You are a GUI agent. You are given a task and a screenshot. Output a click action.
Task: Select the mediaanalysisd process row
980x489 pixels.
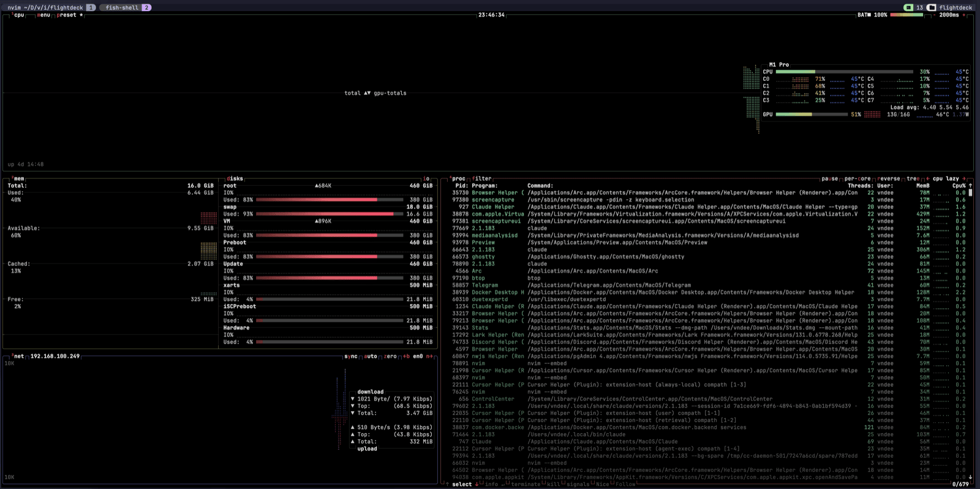709,235
